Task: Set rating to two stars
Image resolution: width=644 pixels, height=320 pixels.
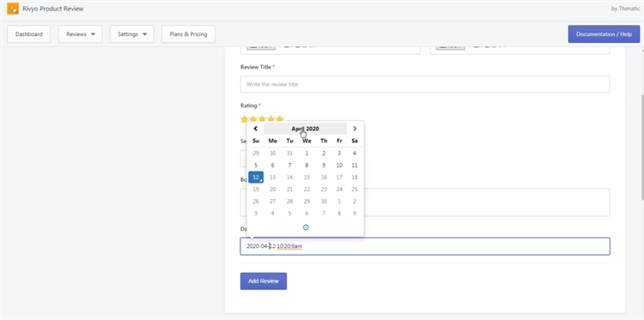Action: (x=253, y=119)
